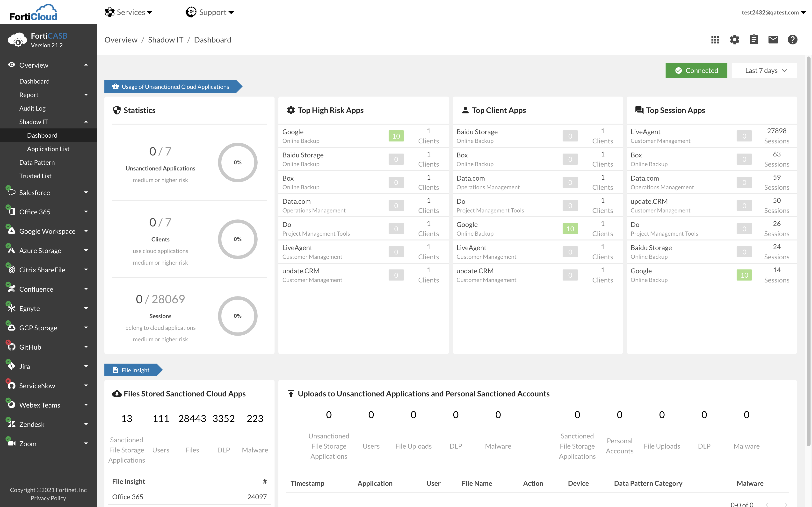Click the Office 365 sidebar icon
Image resolution: width=812 pixels, height=507 pixels.
tap(11, 211)
